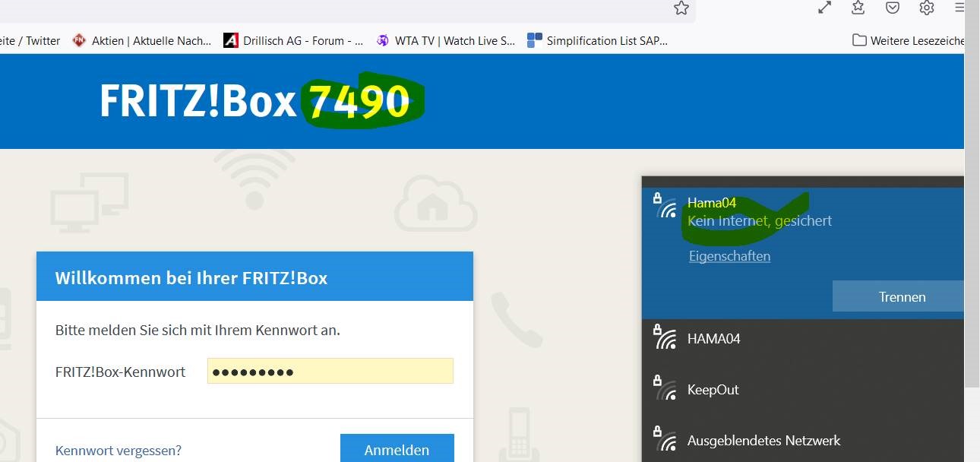This screenshot has height=462, width=980.
Task: Click the FRITZ!Box-Kennwort password field
Action: pos(330,372)
